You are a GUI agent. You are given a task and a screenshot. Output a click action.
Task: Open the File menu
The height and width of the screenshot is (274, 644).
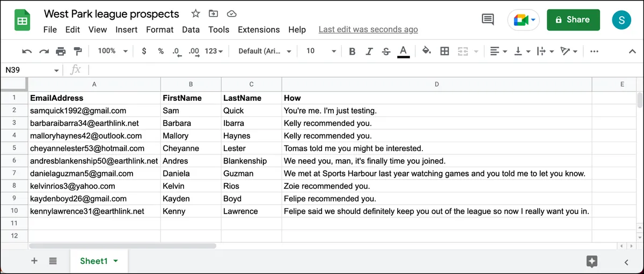pos(50,29)
